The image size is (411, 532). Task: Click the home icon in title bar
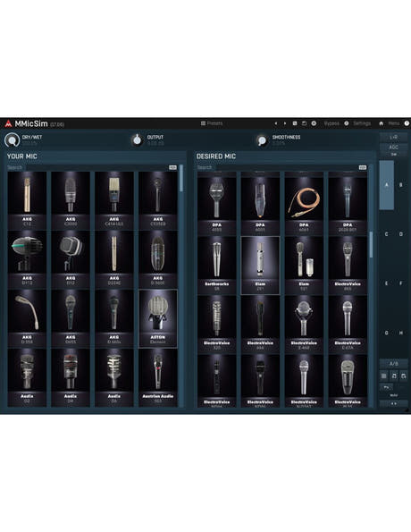382,123
